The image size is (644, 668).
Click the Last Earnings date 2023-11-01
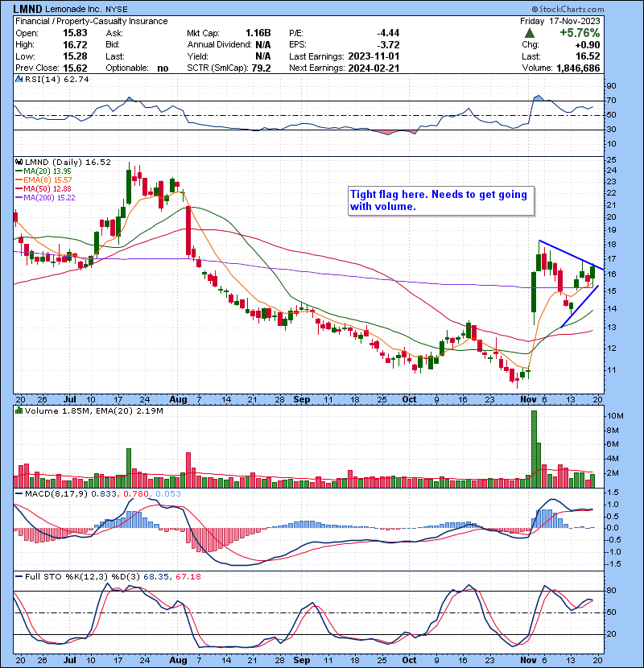coord(374,56)
